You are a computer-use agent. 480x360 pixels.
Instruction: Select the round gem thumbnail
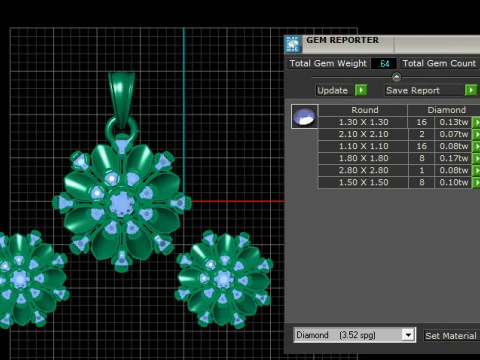(x=304, y=116)
